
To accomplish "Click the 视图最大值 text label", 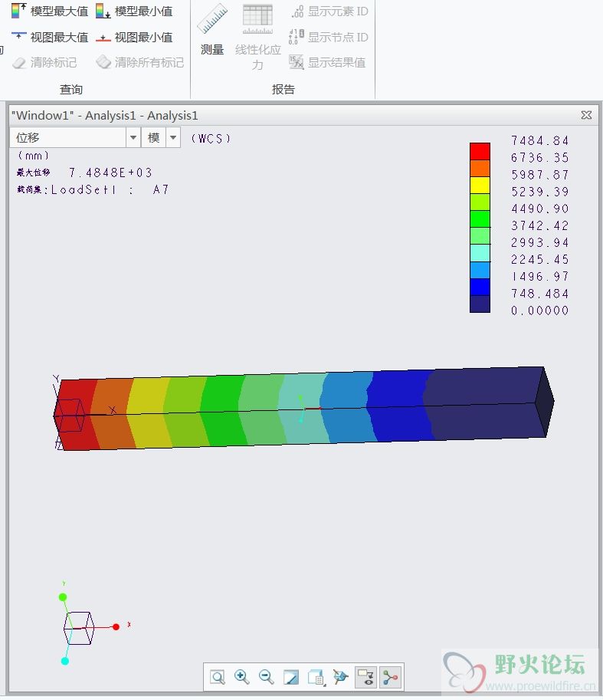I will (x=59, y=37).
